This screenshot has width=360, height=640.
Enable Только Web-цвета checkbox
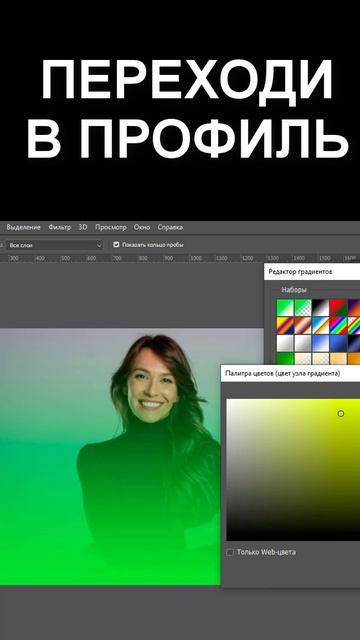point(230,552)
